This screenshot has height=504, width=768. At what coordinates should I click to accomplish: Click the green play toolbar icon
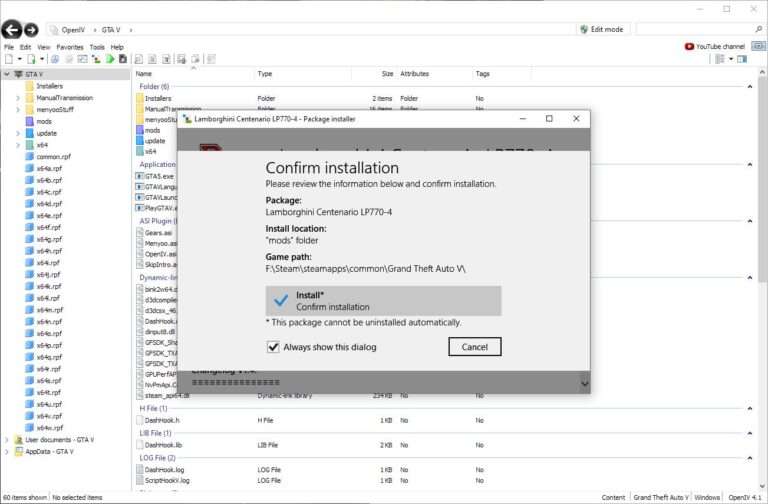(111, 60)
